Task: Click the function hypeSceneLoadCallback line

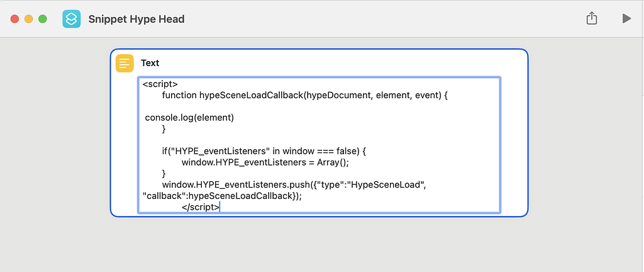Action: click(x=304, y=95)
